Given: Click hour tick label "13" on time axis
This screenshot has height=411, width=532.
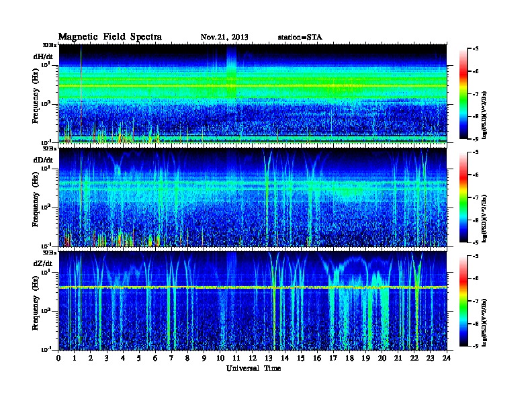Looking at the screenshot, I should 269,359.
